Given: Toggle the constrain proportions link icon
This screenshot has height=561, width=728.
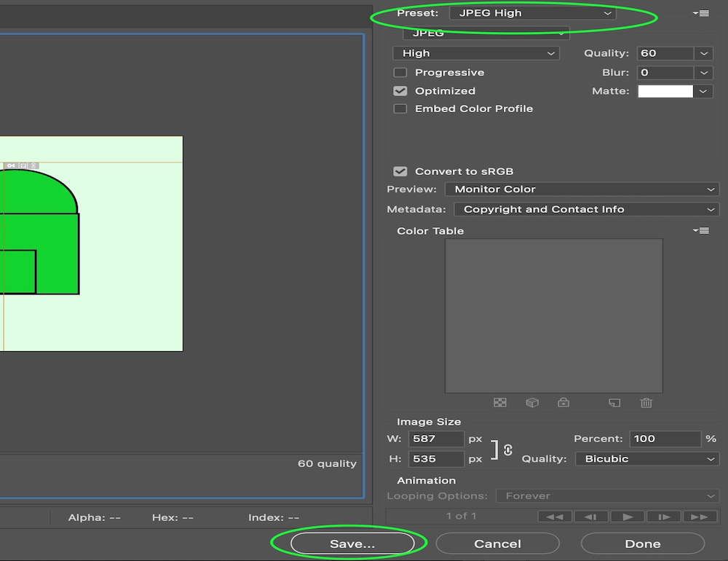Looking at the screenshot, I should (x=508, y=450).
